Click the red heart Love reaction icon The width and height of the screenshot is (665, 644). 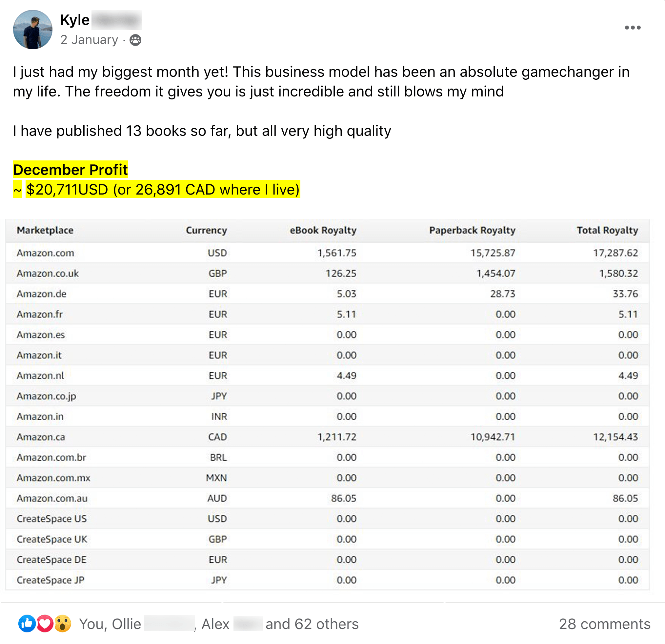point(45,623)
